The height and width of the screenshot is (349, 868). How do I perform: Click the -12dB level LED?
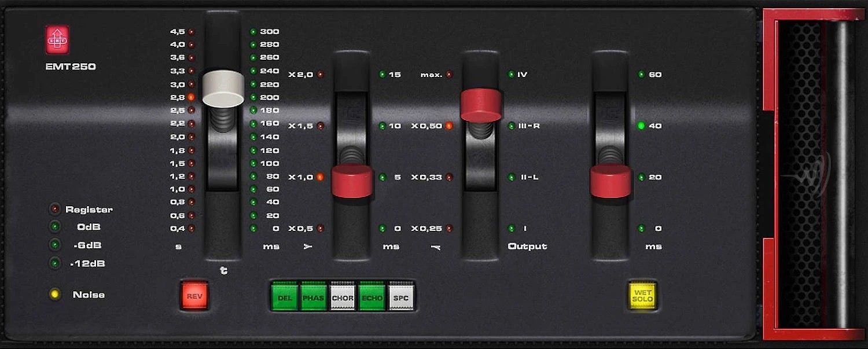coord(55,263)
